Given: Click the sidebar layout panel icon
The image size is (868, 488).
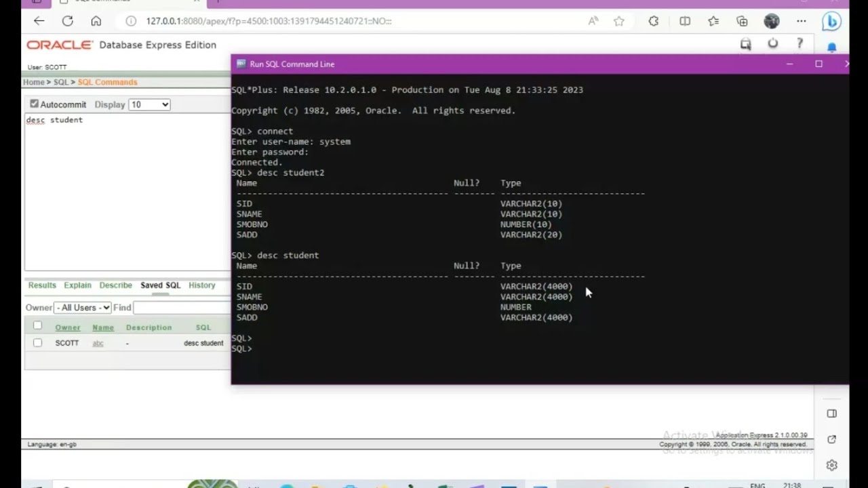Looking at the screenshot, I should click(x=832, y=413).
